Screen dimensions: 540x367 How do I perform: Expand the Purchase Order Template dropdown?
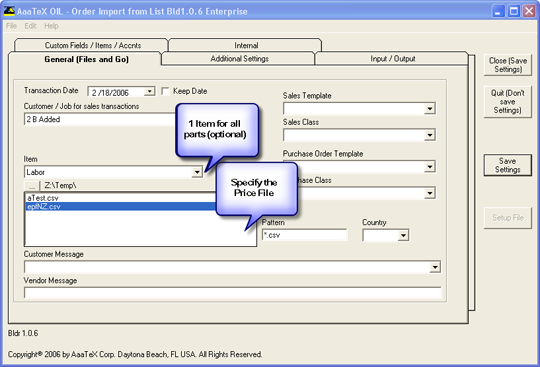click(429, 167)
